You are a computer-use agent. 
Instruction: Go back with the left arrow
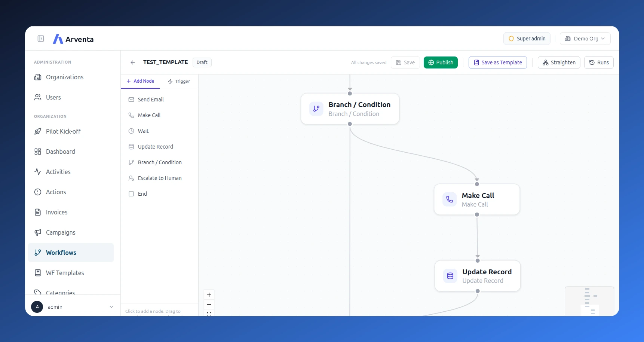(x=133, y=62)
